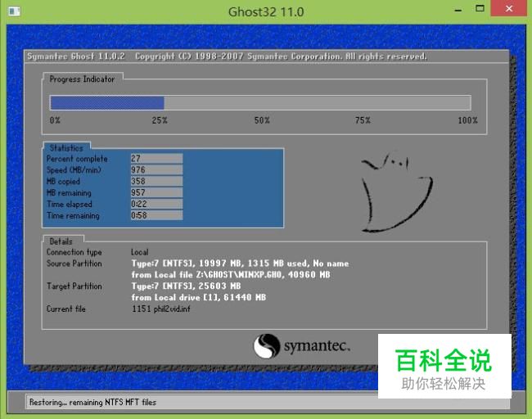Click the target partition 25603 MB line
This screenshot has height=419, width=532.
pyautogui.click(x=186, y=286)
